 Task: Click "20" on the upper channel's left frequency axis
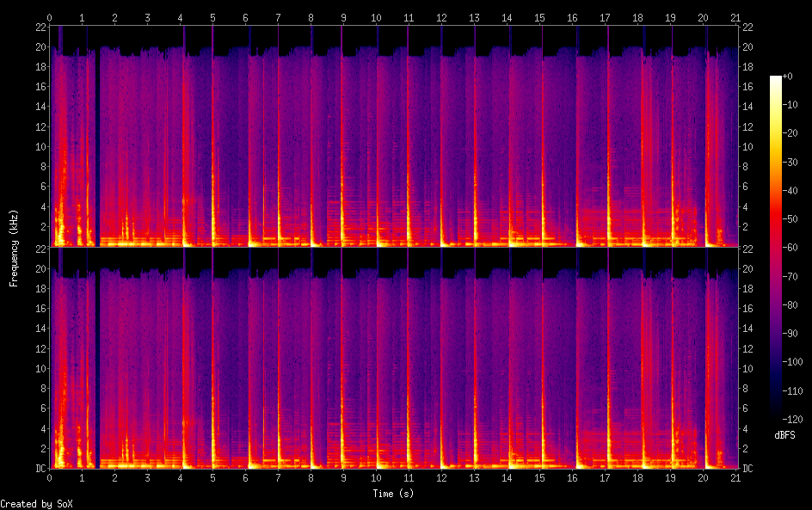click(40, 46)
